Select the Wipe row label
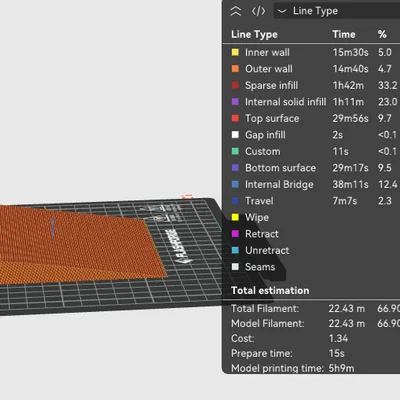 click(257, 217)
